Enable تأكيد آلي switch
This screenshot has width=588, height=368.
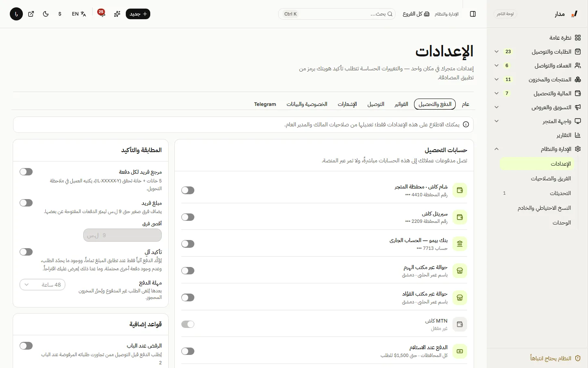pyautogui.click(x=26, y=252)
